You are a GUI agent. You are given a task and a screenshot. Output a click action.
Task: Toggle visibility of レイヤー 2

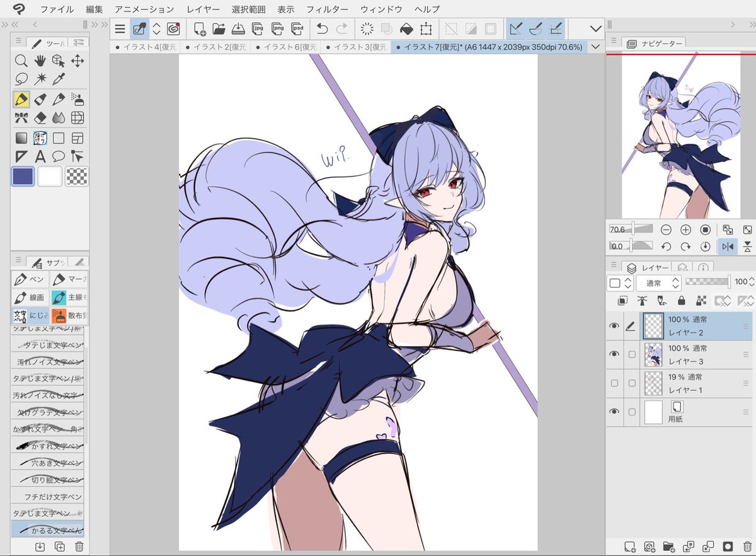click(x=614, y=325)
